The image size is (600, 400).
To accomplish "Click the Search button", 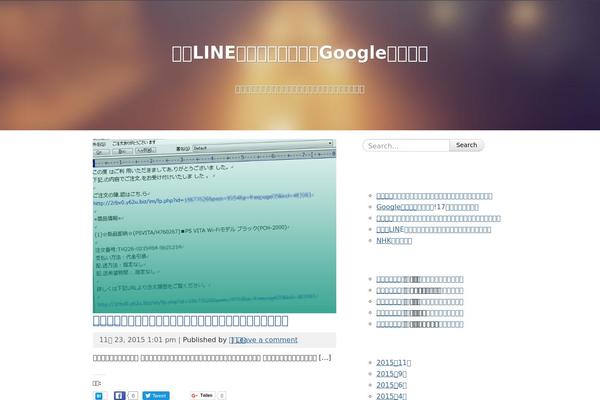I will [x=466, y=145].
